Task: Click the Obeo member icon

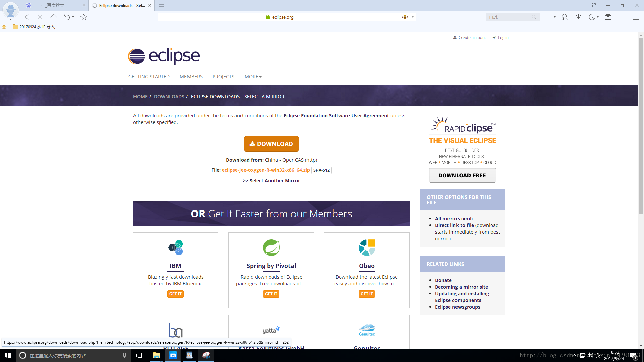Action: pos(367,247)
